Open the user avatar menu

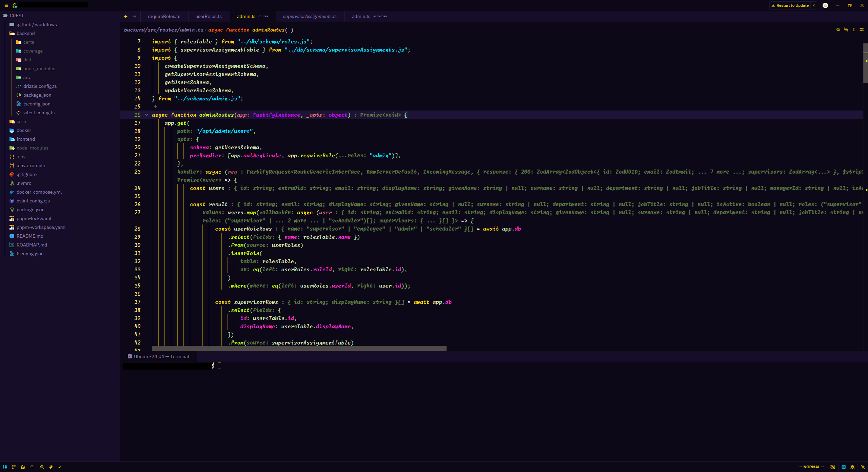(x=825, y=5)
